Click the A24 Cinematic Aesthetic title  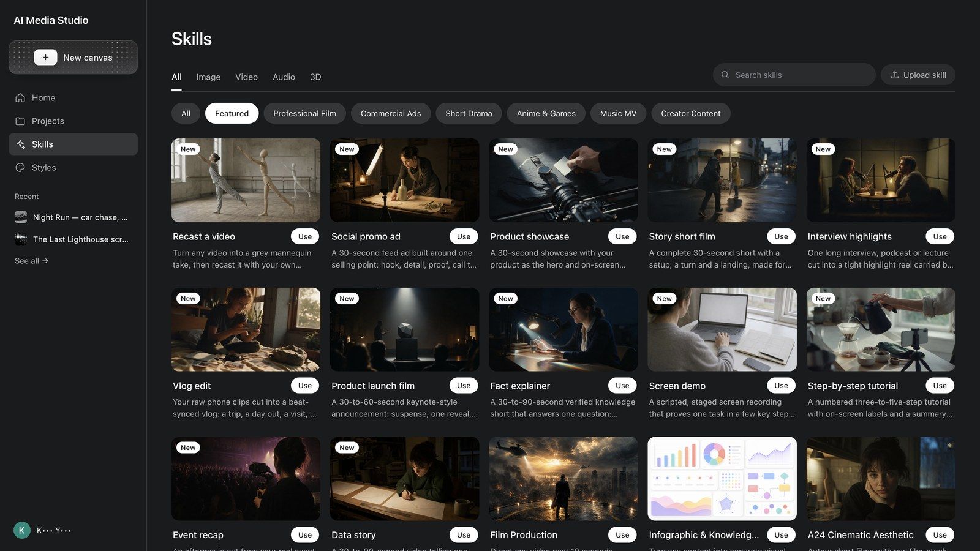[861, 535]
